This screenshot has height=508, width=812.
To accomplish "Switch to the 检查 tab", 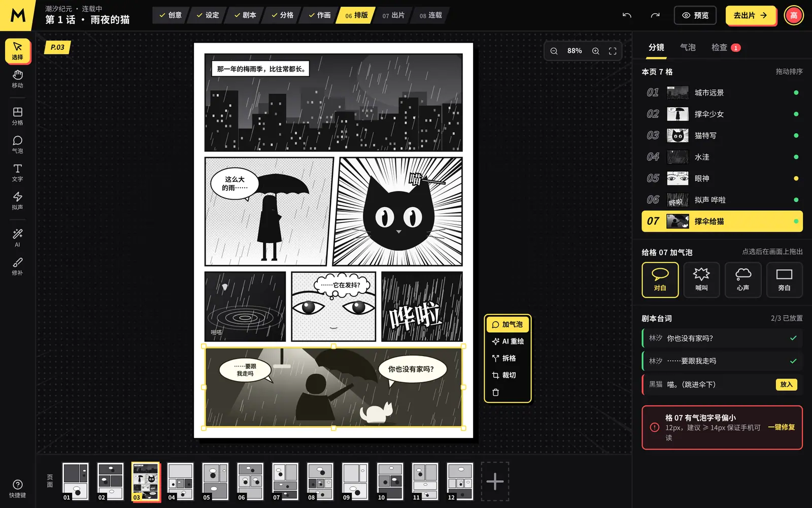I will point(726,47).
